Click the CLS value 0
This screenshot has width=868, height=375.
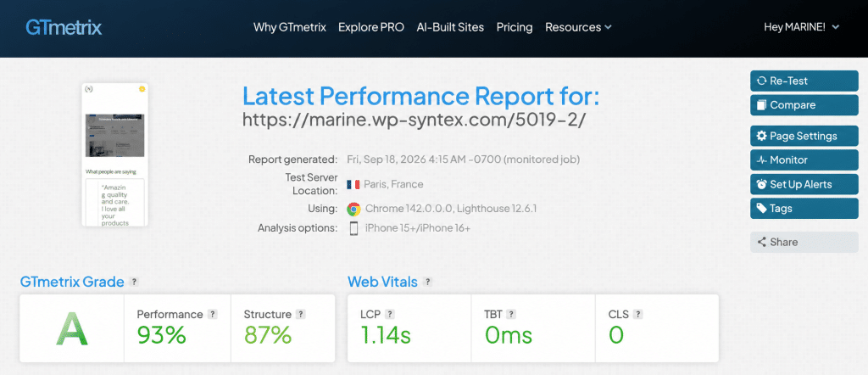coord(616,334)
